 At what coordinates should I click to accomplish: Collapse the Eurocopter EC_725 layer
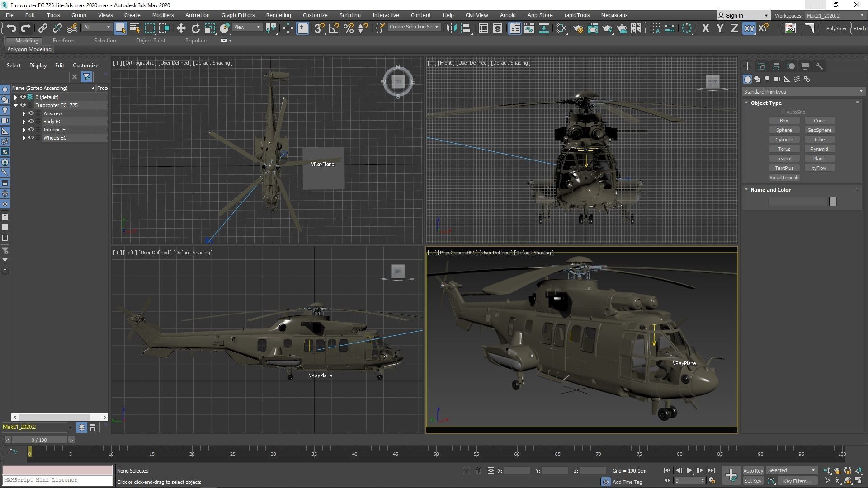coord(16,105)
